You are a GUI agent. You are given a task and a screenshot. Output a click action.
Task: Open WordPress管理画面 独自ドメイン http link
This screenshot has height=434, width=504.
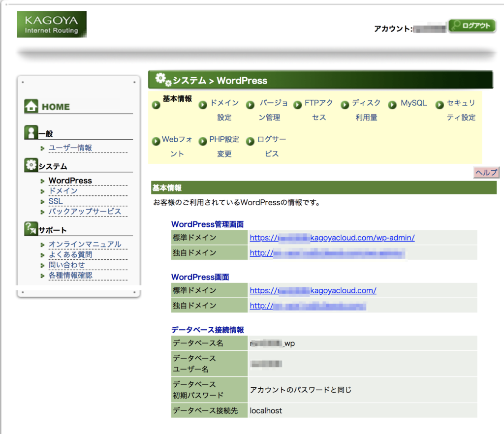(327, 253)
